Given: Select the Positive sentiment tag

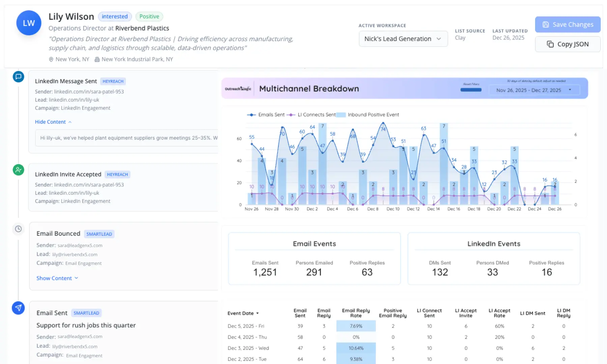Looking at the screenshot, I should (149, 16).
